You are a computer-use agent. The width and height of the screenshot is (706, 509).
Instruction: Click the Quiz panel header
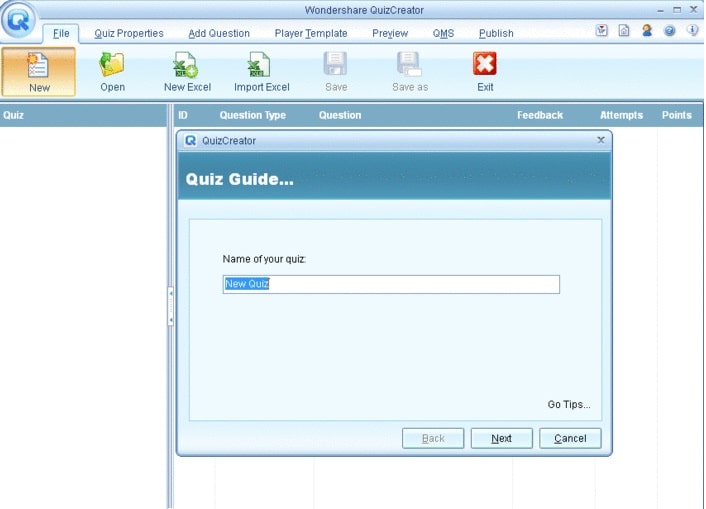(x=83, y=115)
